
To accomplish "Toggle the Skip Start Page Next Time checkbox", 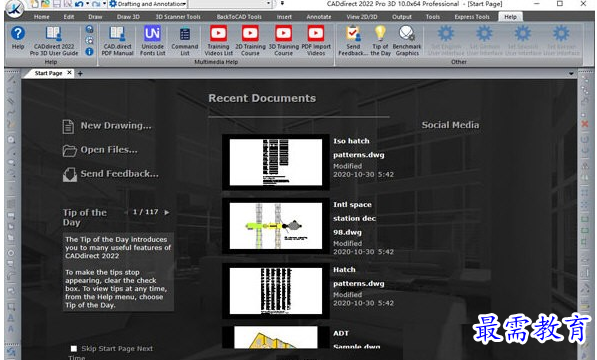I will (x=74, y=349).
